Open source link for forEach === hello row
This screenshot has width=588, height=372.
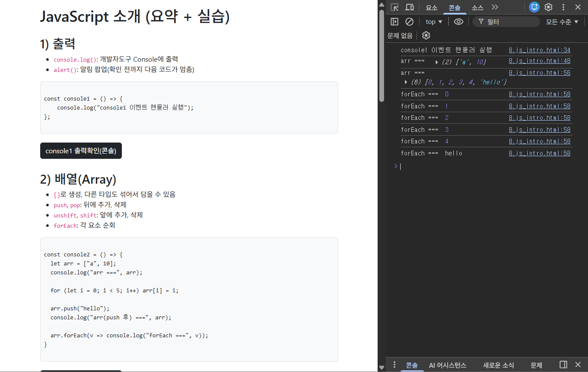539,153
